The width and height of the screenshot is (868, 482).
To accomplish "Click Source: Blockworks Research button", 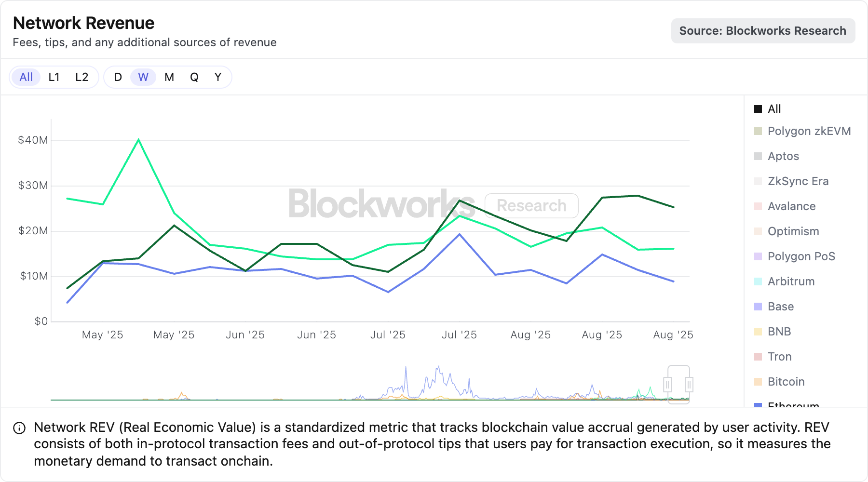I will (x=763, y=31).
